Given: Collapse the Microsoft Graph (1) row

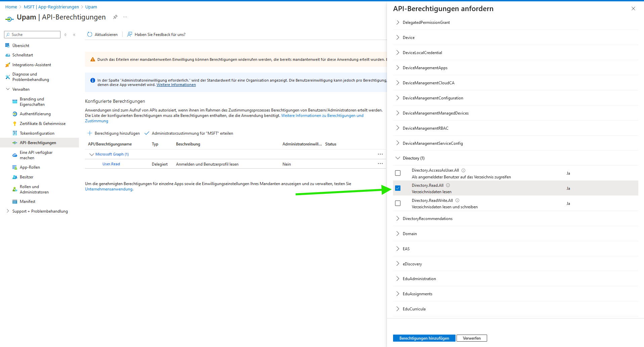Looking at the screenshot, I should 91,155.
